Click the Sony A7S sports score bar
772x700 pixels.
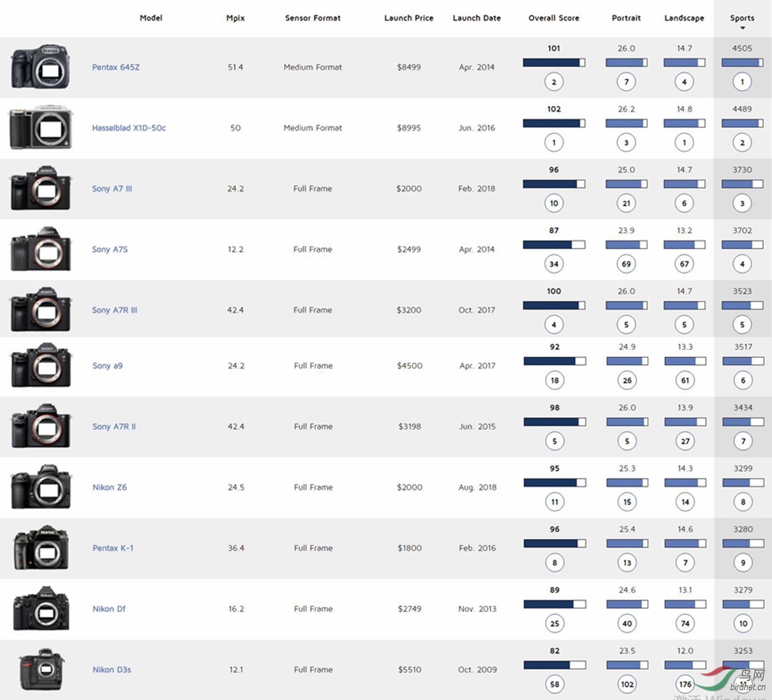coord(742,245)
